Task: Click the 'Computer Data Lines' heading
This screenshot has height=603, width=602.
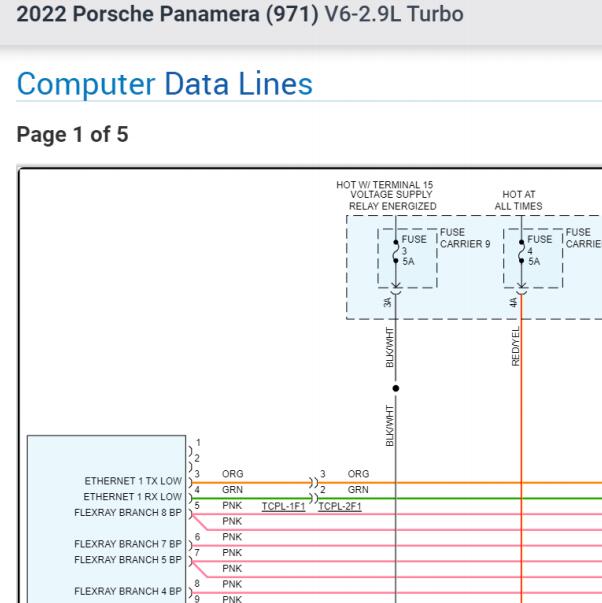Action: (x=165, y=84)
